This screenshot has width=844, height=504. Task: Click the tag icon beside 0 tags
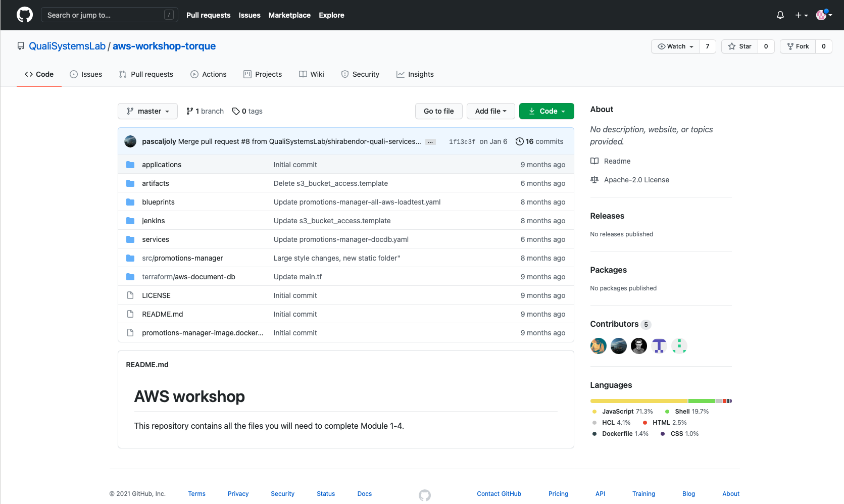pos(236,111)
